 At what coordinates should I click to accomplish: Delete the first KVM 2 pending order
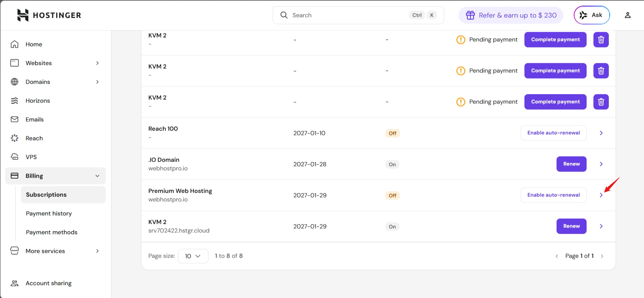(601, 40)
